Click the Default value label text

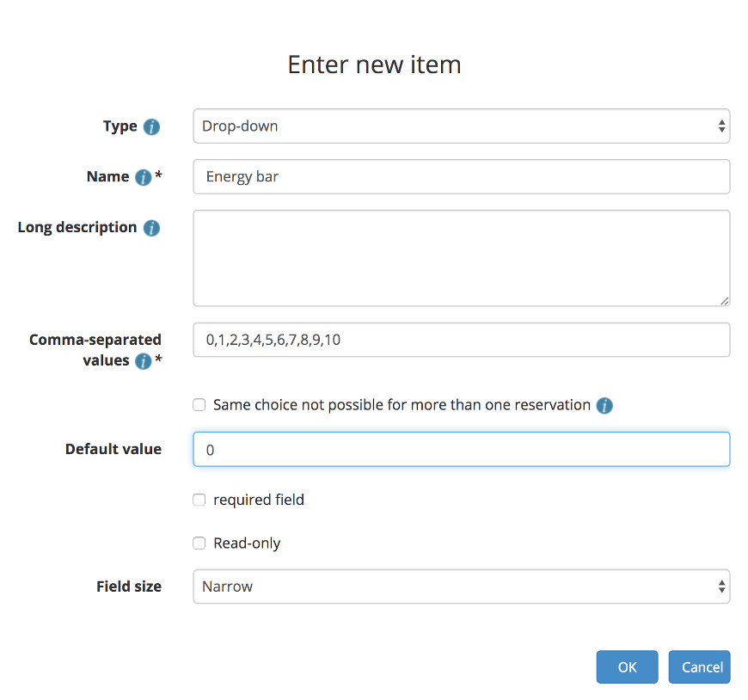[x=113, y=449]
